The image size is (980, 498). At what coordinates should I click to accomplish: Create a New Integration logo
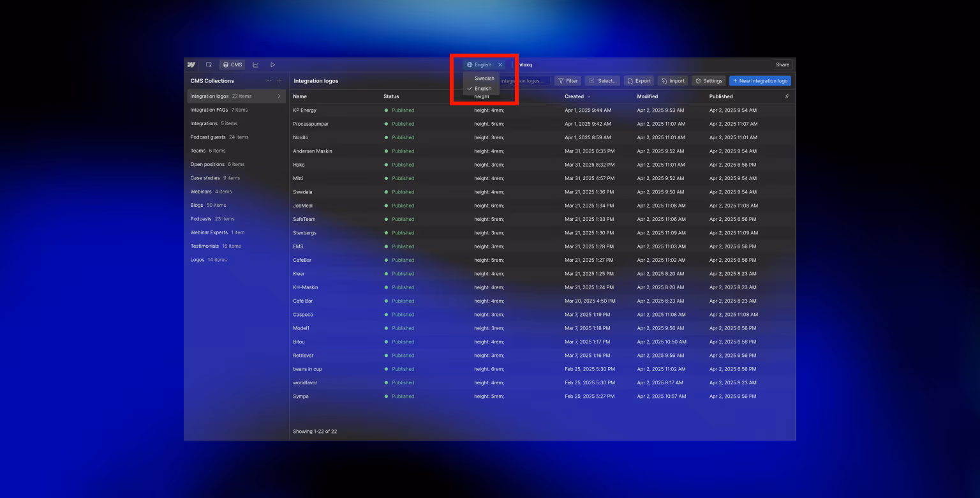[x=760, y=81]
